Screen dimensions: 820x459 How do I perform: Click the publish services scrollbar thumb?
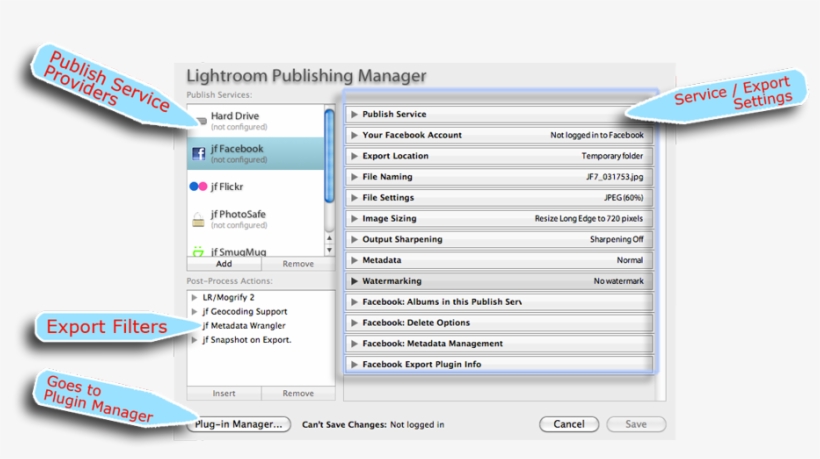[x=329, y=155]
